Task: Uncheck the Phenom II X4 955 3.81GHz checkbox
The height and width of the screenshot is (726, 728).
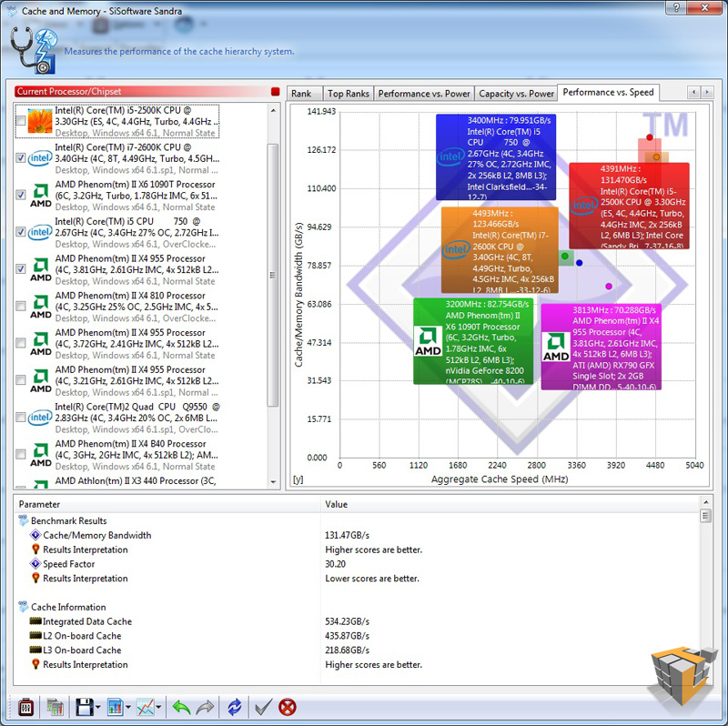Action: coord(20,268)
